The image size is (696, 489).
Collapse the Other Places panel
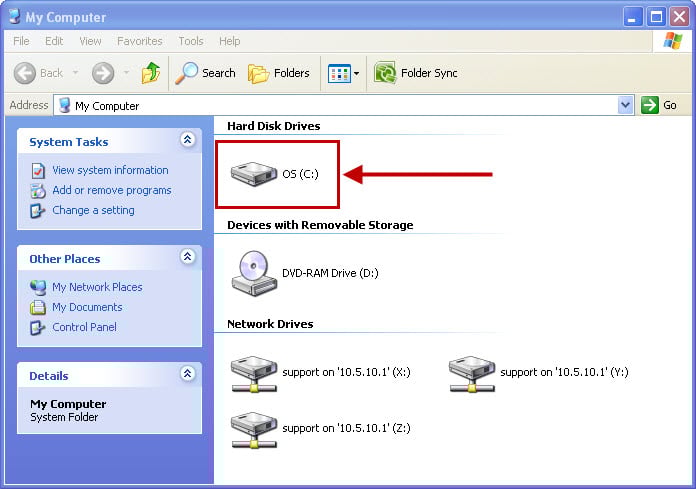(x=188, y=256)
